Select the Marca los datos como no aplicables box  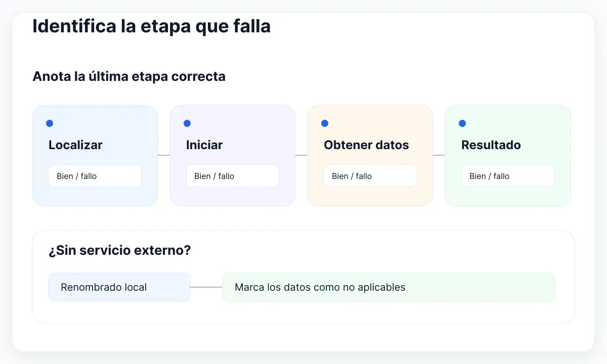(388, 287)
